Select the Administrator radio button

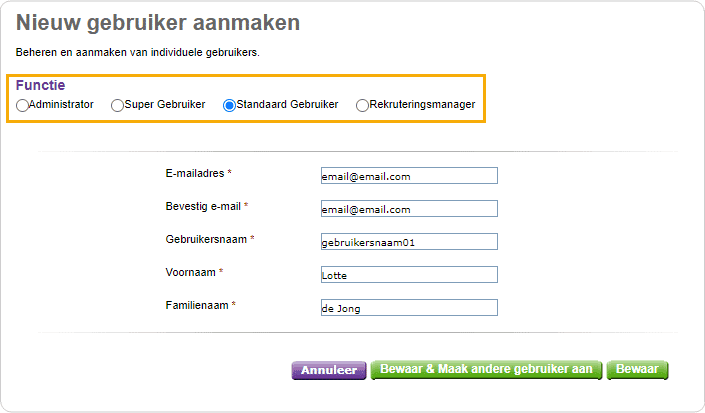point(22,105)
